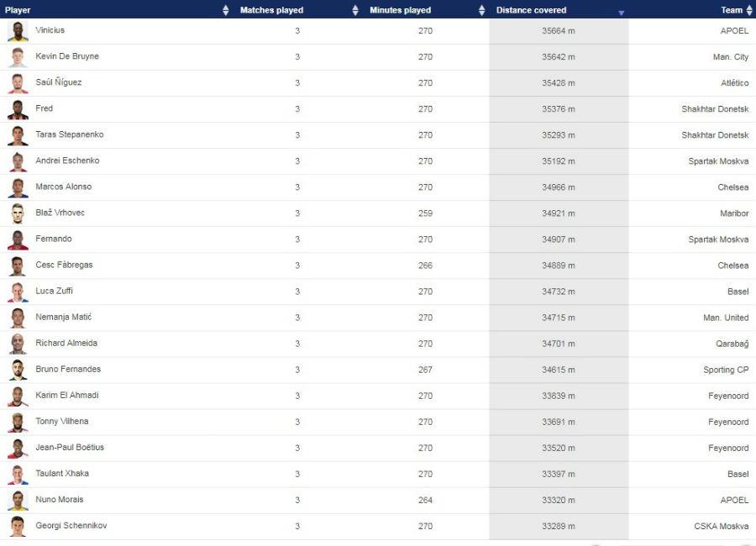Open Jean-Paul Boëtius's photo
The image size is (756, 546).
[18, 448]
